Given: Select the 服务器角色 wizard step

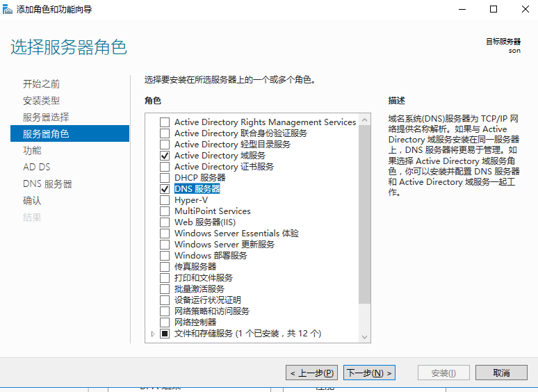Looking at the screenshot, I should (x=70, y=133).
